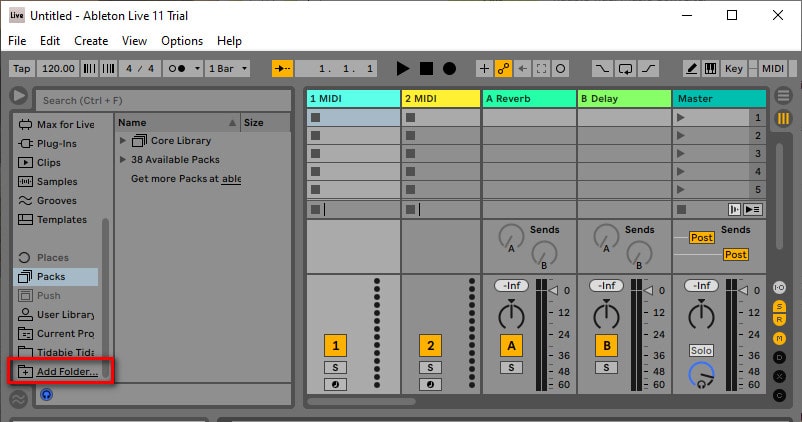The width and height of the screenshot is (802, 422).
Task: Toggle the Follow playback button
Action: click(x=282, y=69)
